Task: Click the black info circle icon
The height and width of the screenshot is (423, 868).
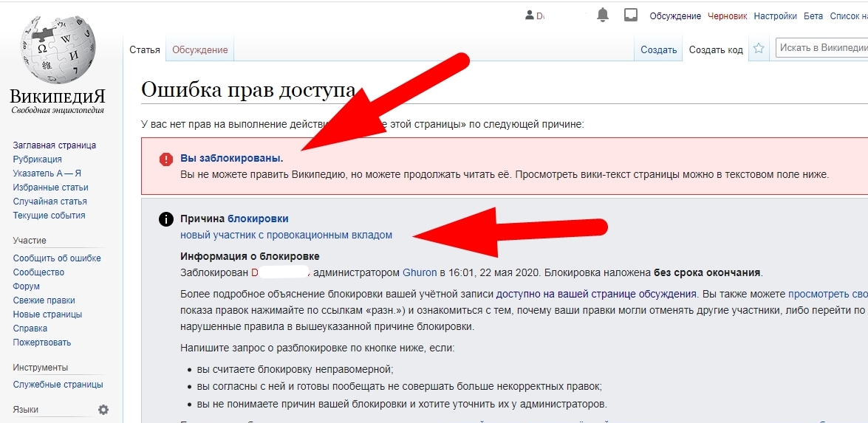Action: point(166,219)
